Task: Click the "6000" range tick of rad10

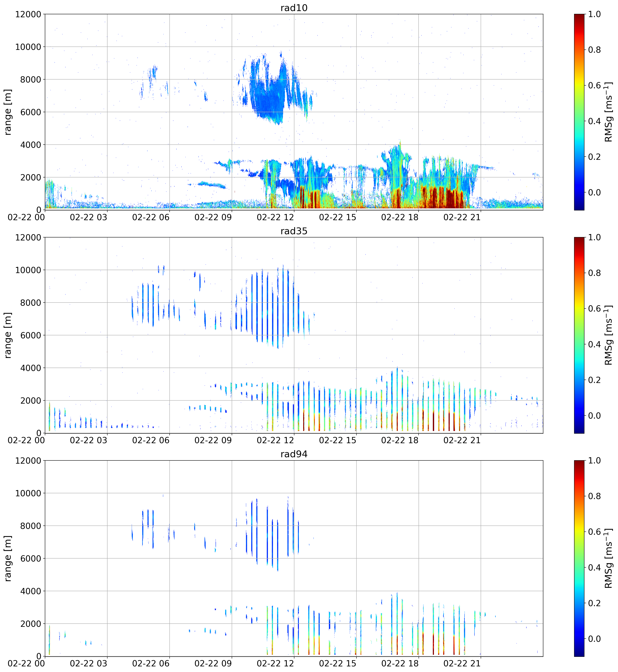Action: pos(31,112)
